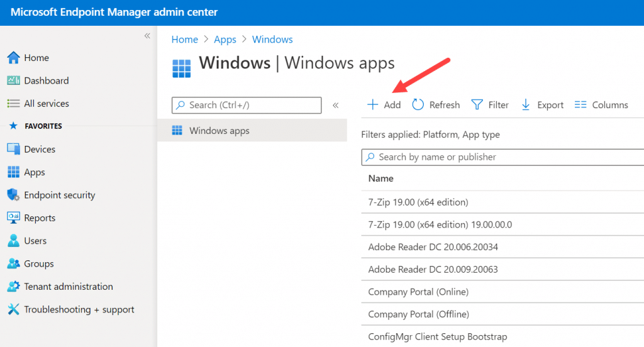This screenshot has height=347, width=644.
Task: Click the Troubleshooting + support tools icon
Action: pos(13,309)
